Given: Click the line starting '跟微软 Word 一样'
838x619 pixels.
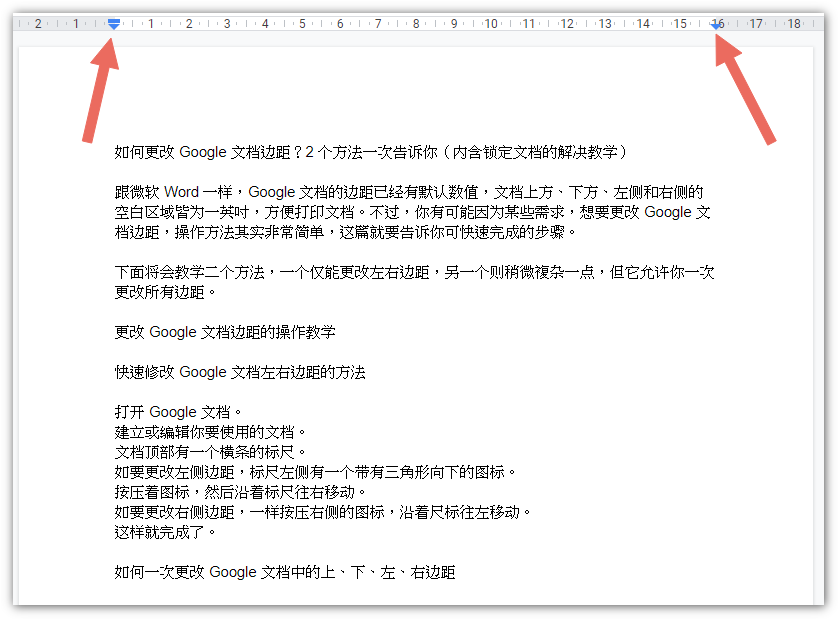Looking at the screenshot, I should pyautogui.click(x=409, y=192).
